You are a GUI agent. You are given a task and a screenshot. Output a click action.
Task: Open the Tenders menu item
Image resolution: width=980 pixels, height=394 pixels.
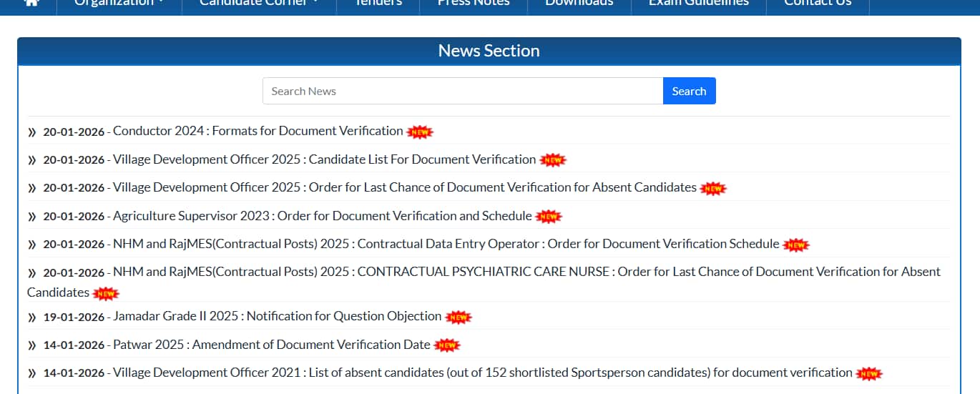pos(378,4)
